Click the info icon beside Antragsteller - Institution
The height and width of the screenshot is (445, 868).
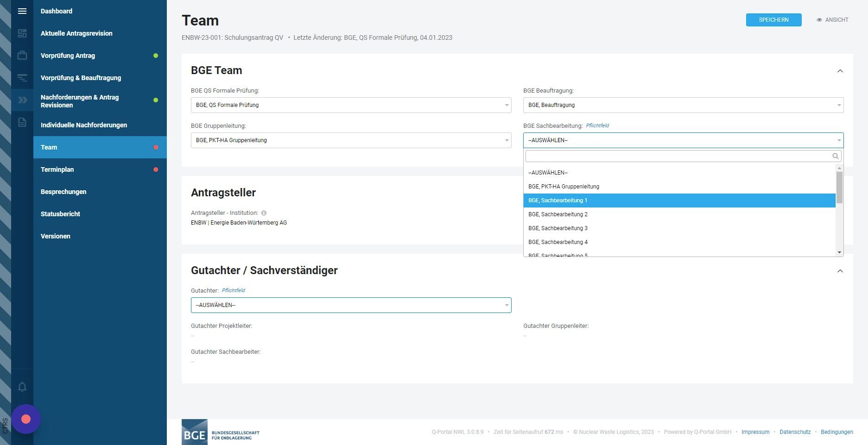point(264,213)
